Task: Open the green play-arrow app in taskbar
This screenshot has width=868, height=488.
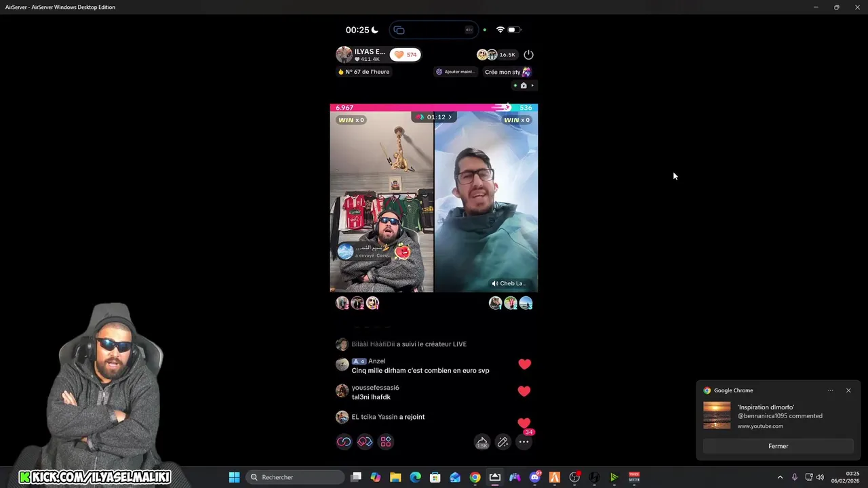Action: pos(614,477)
